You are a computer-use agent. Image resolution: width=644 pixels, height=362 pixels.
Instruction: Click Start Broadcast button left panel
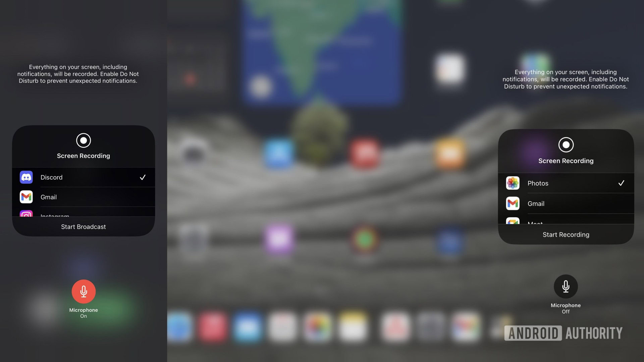coord(84,226)
